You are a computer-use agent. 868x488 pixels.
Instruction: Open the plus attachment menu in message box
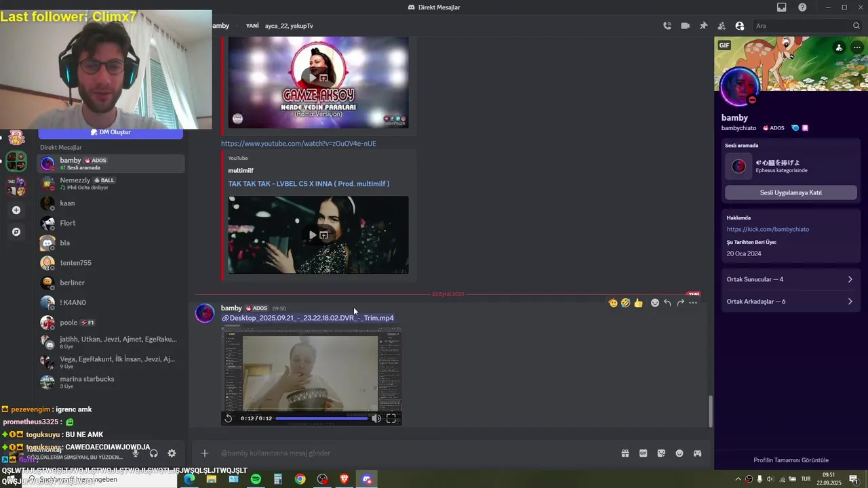(205, 453)
